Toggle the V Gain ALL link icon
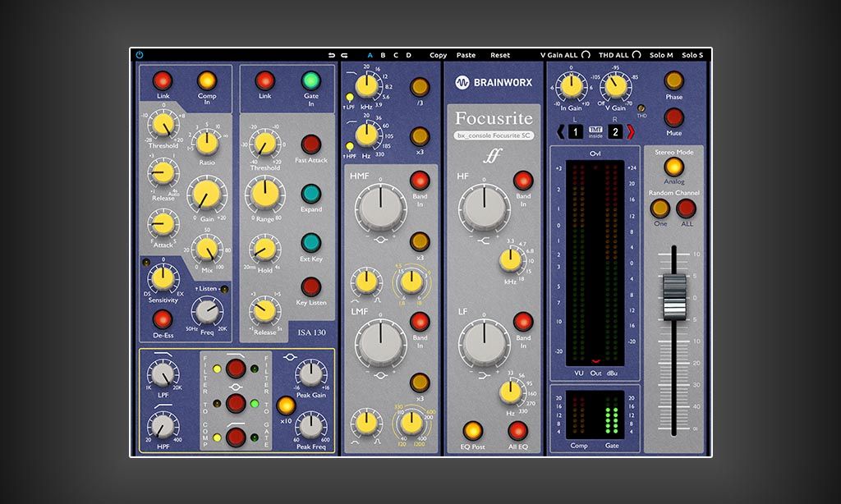841x504 pixels. pos(586,55)
